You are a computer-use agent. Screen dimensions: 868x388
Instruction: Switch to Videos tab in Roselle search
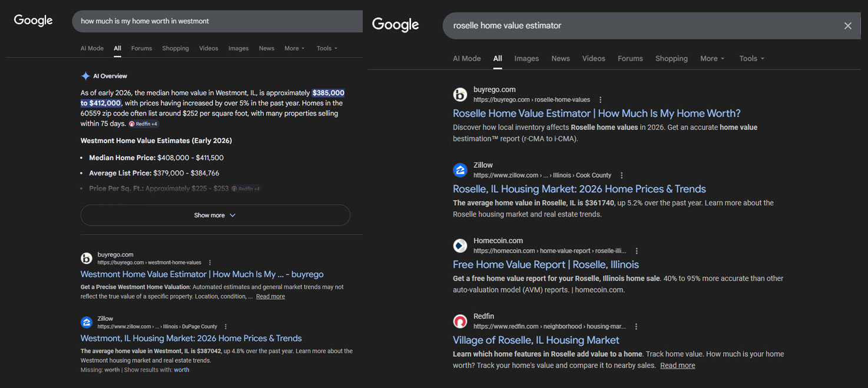pos(594,59)
